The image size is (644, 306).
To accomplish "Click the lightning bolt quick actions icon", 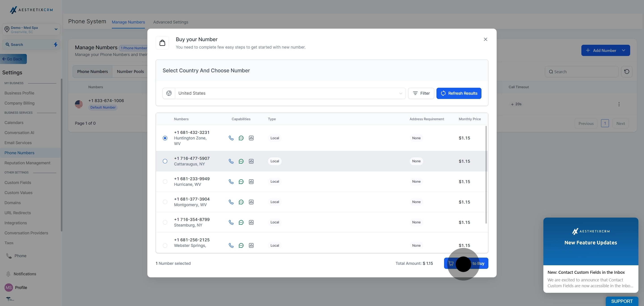I will pyautogui.click(x=55, y=45).
